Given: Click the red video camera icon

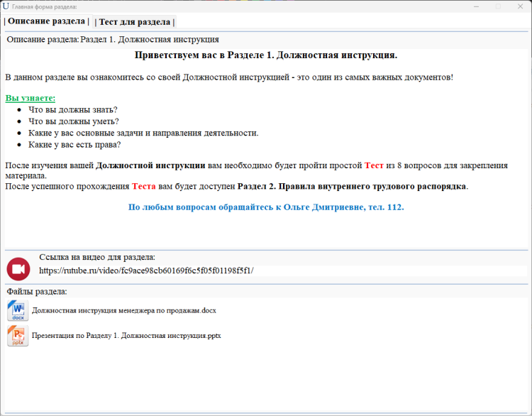Looking at the screenshot, I should [x=18, y=269].
